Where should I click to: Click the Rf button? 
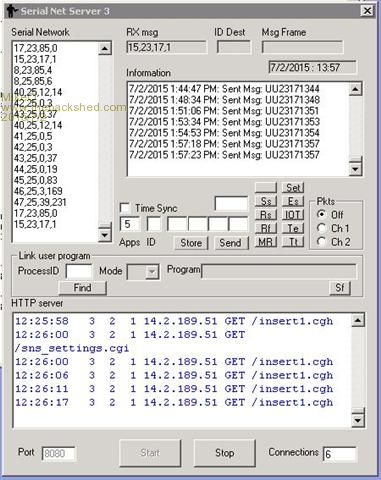(x=266, y=228)
